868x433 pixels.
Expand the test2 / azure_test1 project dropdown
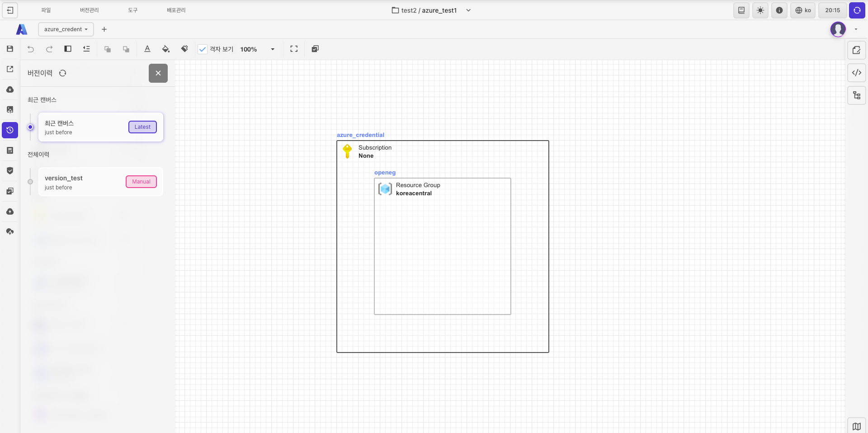pos(468,10)
